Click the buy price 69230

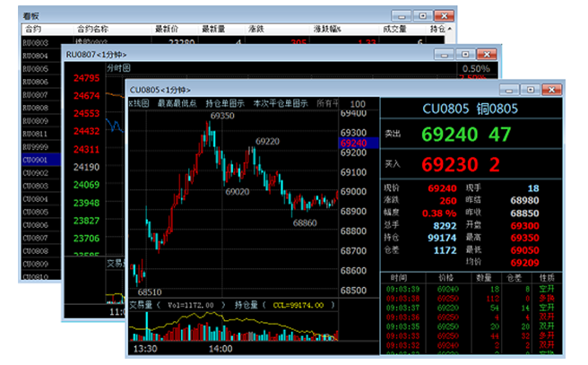(x=448, y=165)
